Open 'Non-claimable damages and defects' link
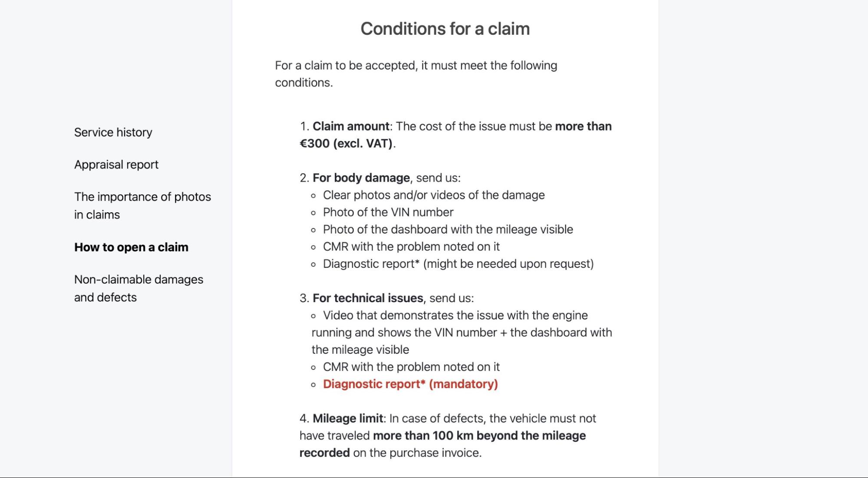 click(138, 288)
